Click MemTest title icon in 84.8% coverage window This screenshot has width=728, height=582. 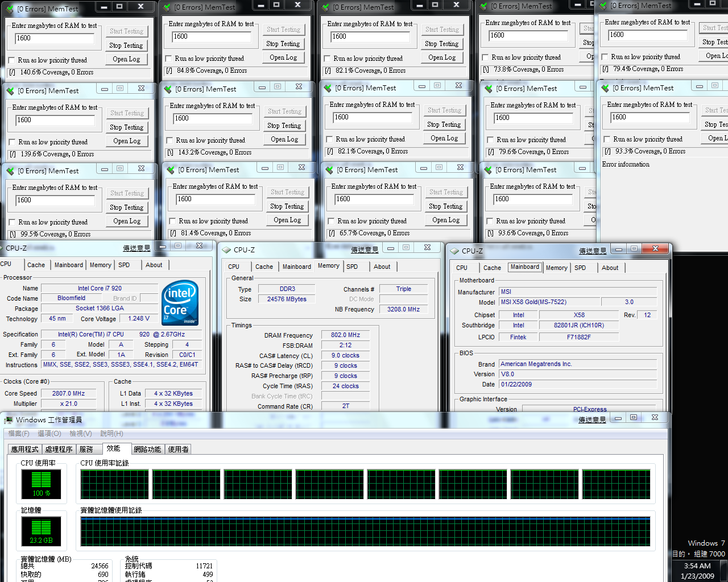pos(167,7)
